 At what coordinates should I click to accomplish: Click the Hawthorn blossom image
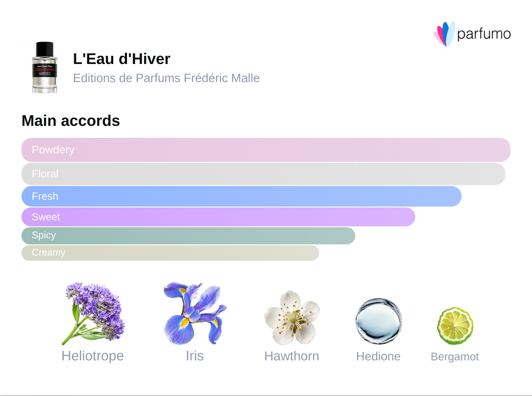(x=292, y=318)
